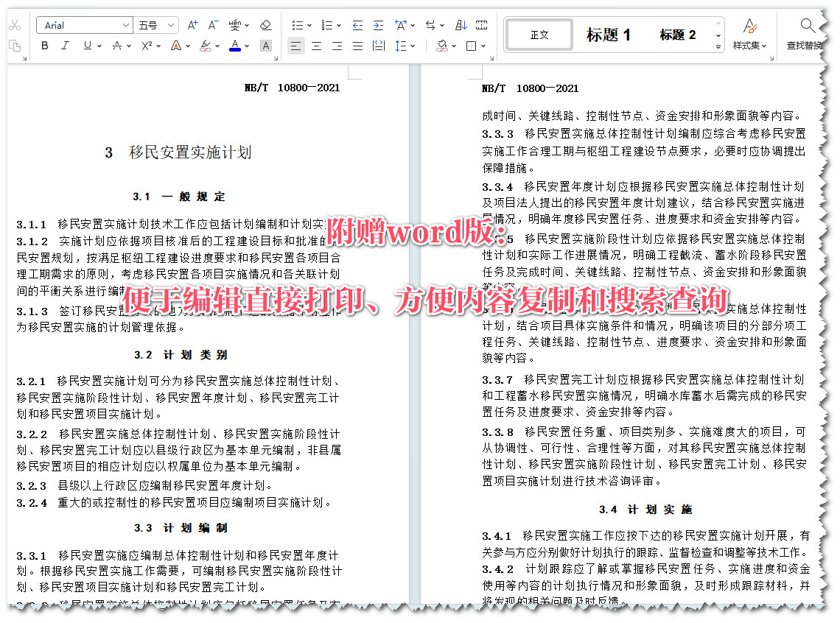Screen dimensions: 840x623
Task: Clear formatting with the eraser icon
Action: pyautogui.click(x=266, y=24)
